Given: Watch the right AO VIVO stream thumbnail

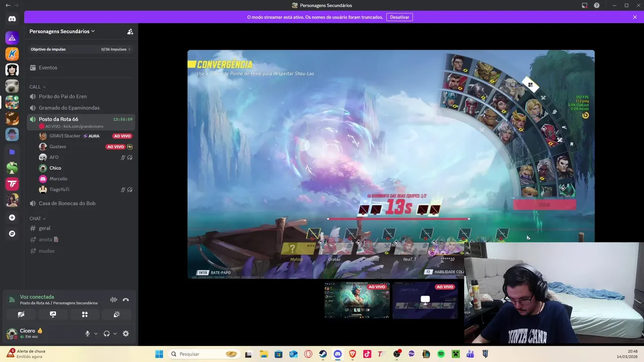Looking at the screenshot, I should pyautogui.click(x=425, y=300).
